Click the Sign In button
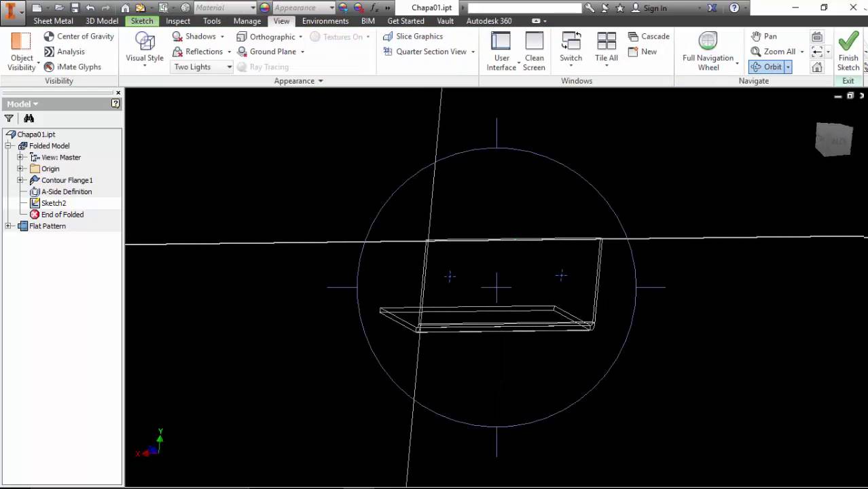Viewport: 868px width, 489px height. (x=649, y=8)
